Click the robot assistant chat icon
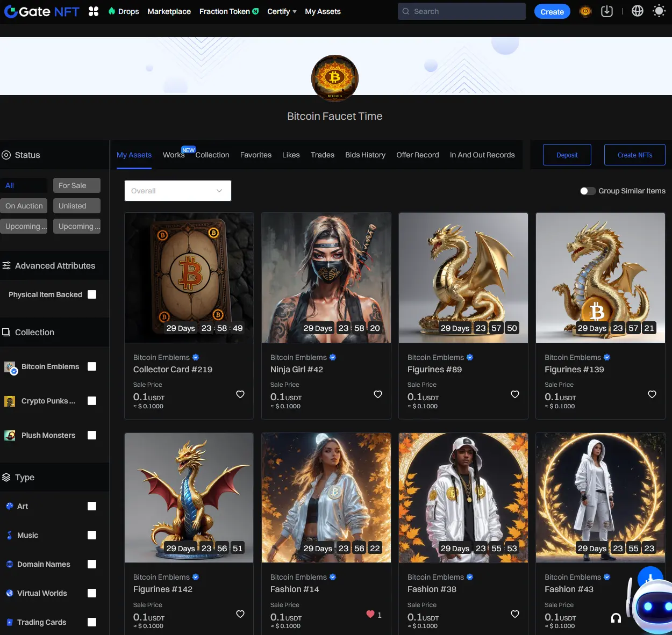The width and height of the screenshot is (672, 635). [x=652, y=606]
